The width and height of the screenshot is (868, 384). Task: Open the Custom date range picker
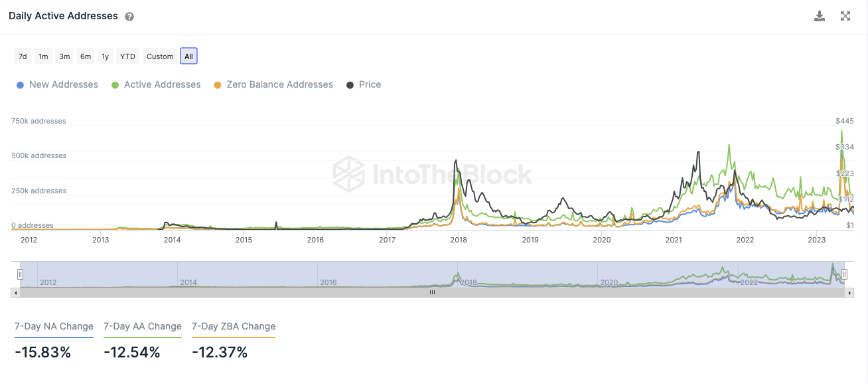click(x=160, y=56)
